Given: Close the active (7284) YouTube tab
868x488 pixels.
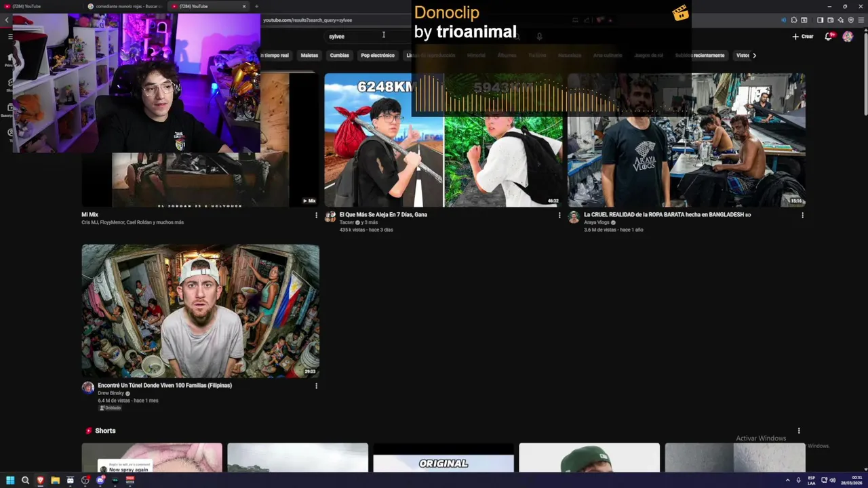Looking at the screenshot, I should pyautogui.click(x=244, y=6).
